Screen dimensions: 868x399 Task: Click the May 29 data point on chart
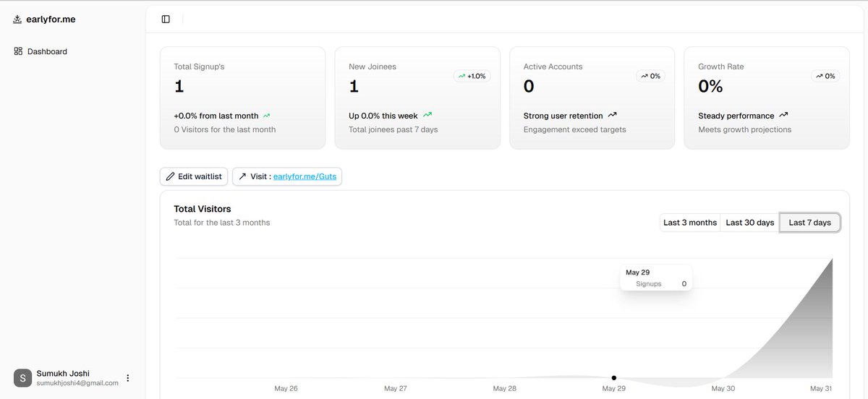click(614, 377)
